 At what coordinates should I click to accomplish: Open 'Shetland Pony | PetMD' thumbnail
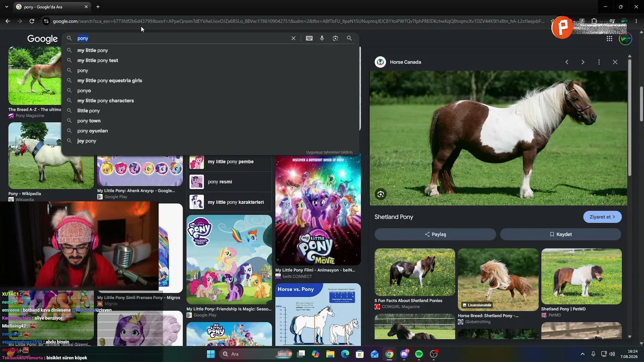581,276
